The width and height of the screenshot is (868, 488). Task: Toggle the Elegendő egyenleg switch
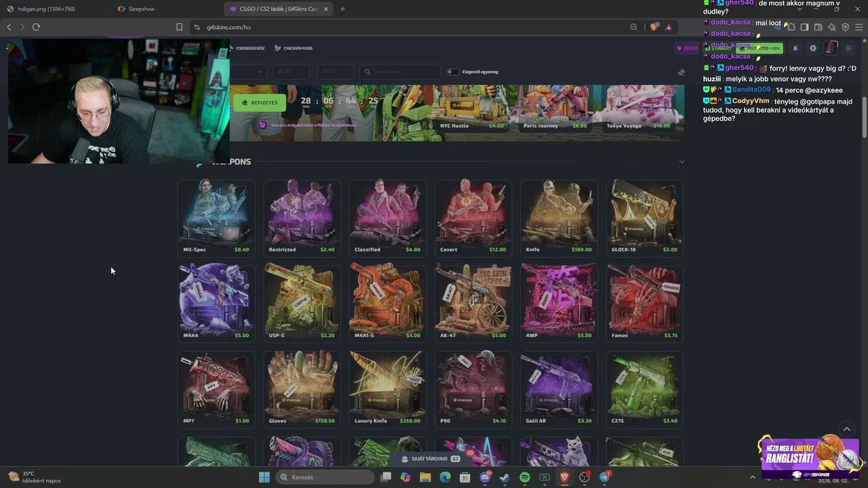(452, 72)
